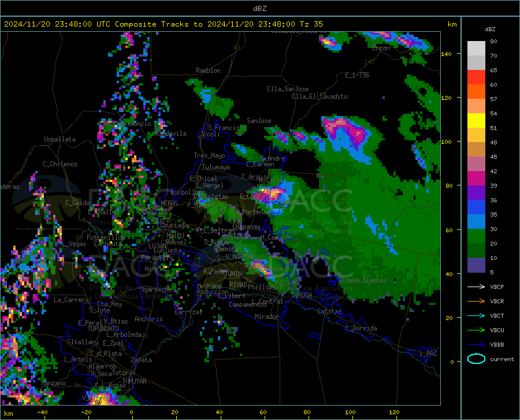Click the white VBCP arrow icon in legend

click(x=476, y=287)
